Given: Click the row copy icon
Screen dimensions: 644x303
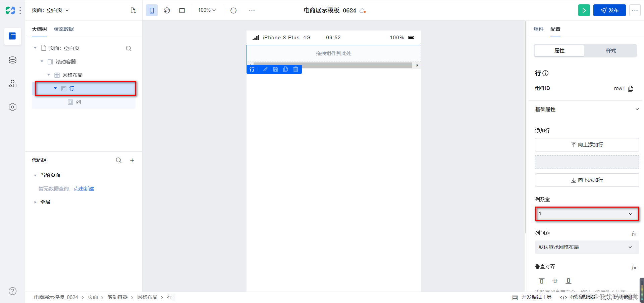Looking at the screenshot, I should click(285, 69).
